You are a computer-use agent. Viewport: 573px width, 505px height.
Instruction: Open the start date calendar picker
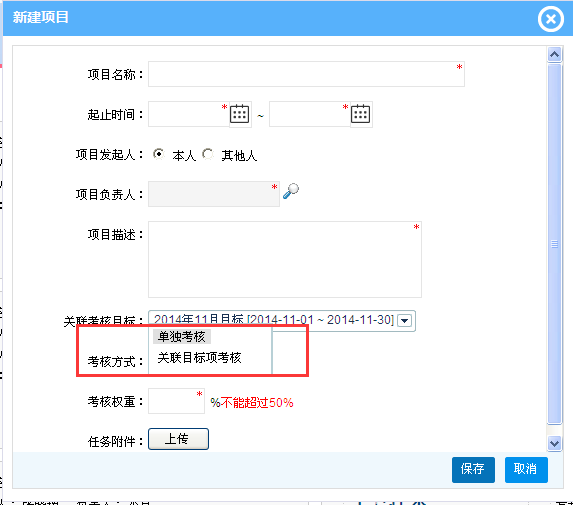coord(240,114)
